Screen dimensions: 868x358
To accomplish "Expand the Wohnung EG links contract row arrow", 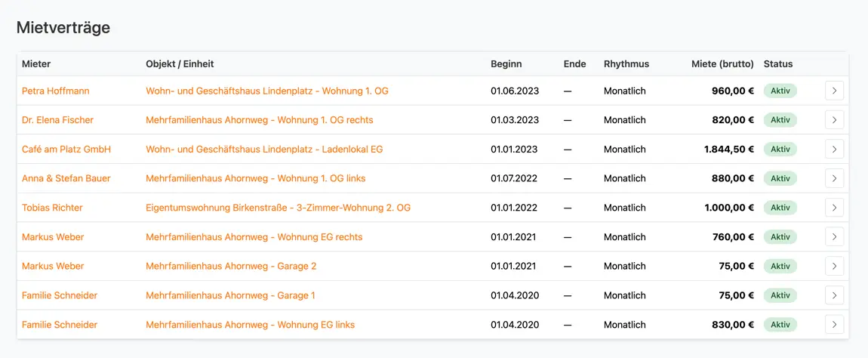I will coord(834,325).
